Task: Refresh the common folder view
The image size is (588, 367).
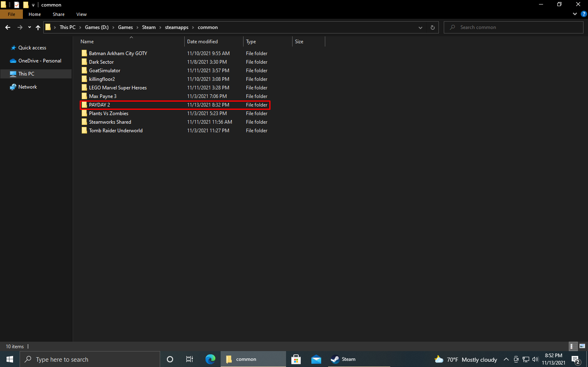Action: 433,27
